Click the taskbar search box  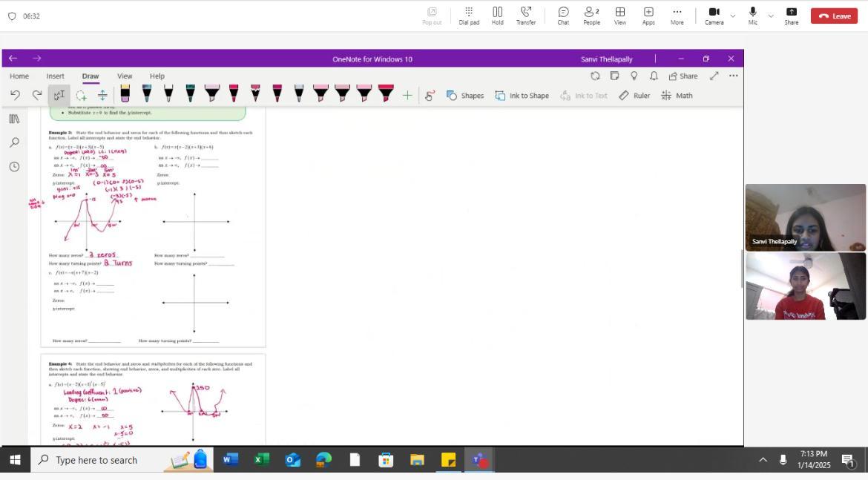122,459
